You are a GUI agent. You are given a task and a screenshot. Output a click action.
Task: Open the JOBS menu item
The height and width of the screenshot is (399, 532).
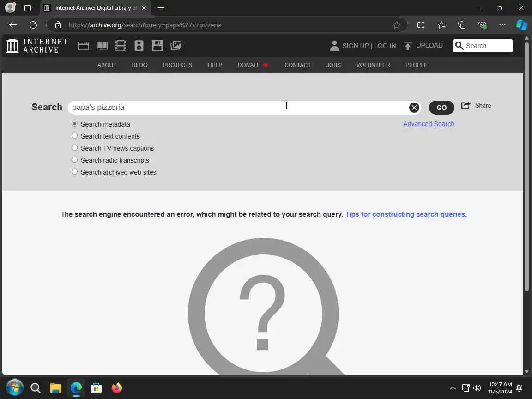click(x=333, y=65)
